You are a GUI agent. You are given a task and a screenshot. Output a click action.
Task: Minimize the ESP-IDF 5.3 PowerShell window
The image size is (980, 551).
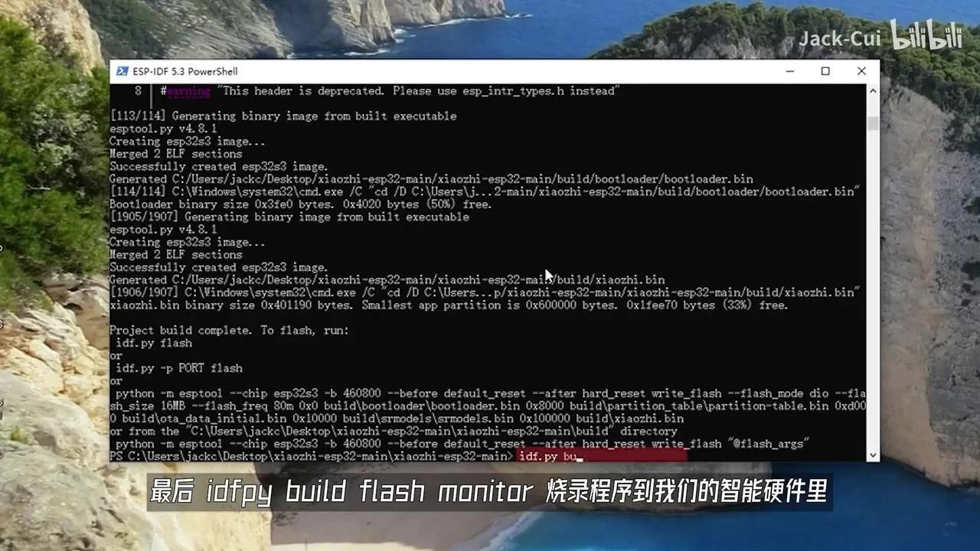[789, 71]
